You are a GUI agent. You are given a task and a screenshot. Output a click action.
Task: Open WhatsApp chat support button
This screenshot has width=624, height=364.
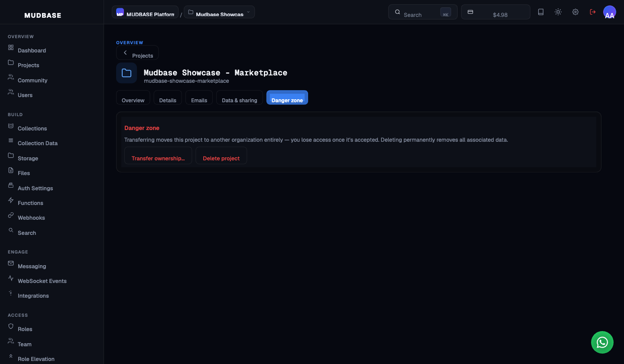(x=602, y=342)
